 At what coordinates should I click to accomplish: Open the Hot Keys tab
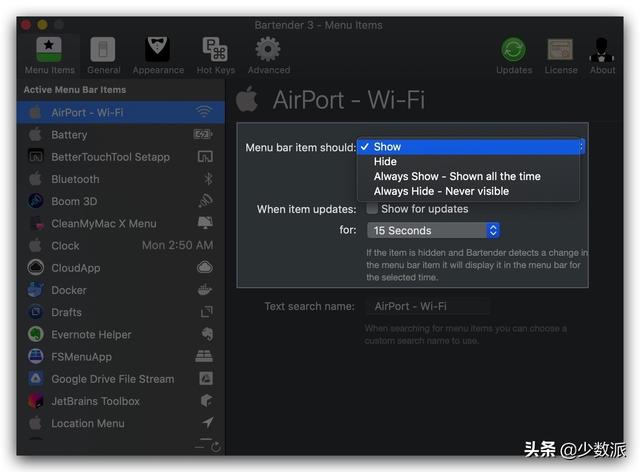(x=216, y=56)
